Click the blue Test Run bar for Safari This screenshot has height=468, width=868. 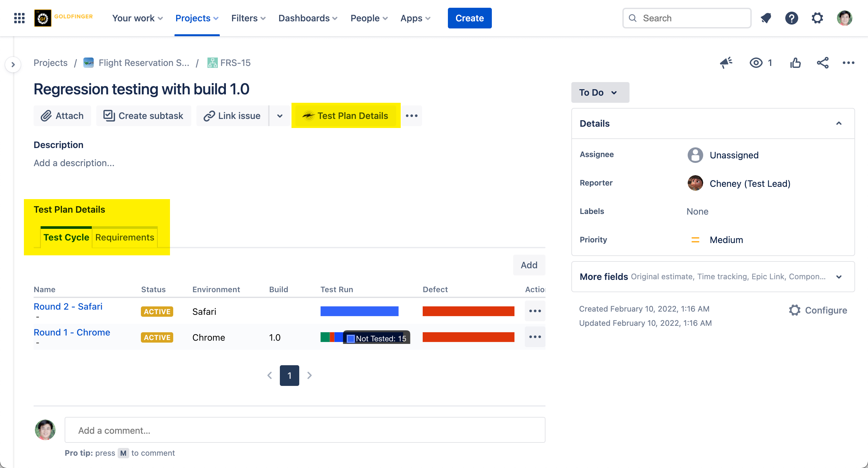click(x=359, y=311)
